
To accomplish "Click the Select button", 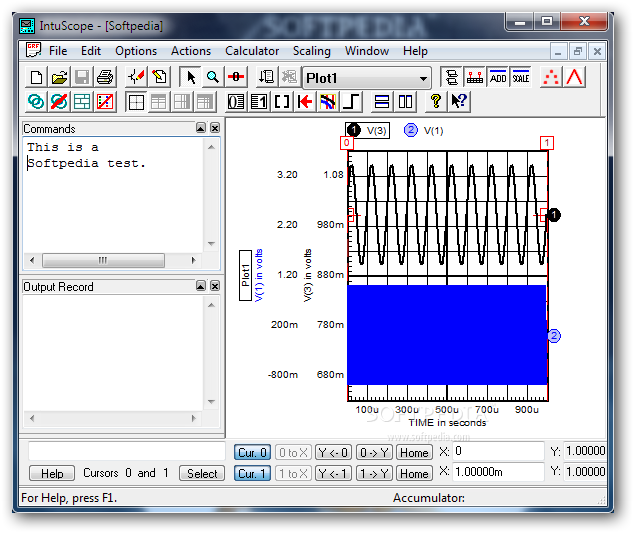I will pyautogui.click(x=202, y=473).
